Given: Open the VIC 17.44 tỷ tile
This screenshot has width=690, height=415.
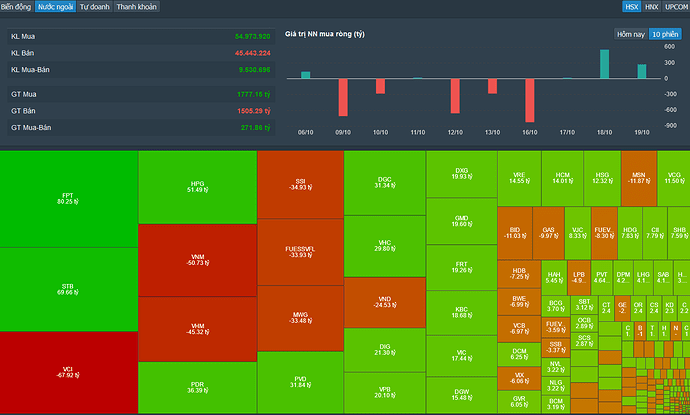Looking at the screenshot, I should [462, 356].
